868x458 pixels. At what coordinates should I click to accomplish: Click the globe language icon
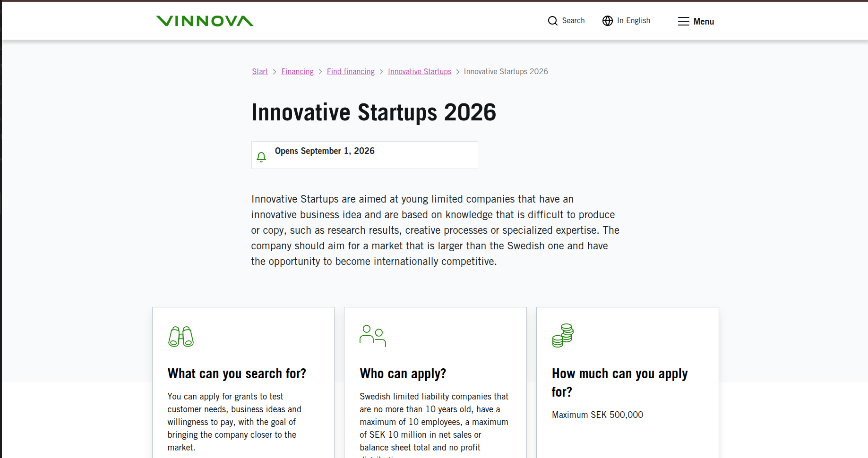(x=608, y=21)
